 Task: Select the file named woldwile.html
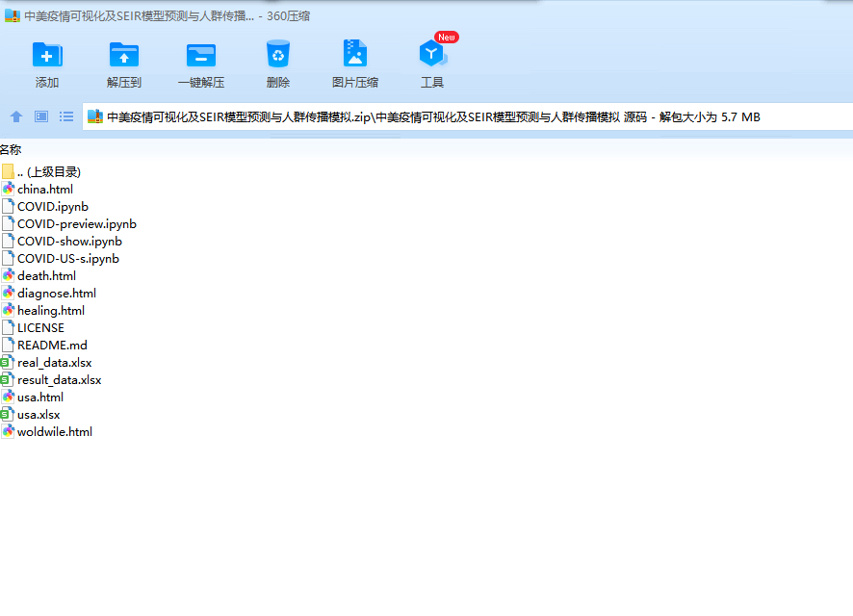55,432
